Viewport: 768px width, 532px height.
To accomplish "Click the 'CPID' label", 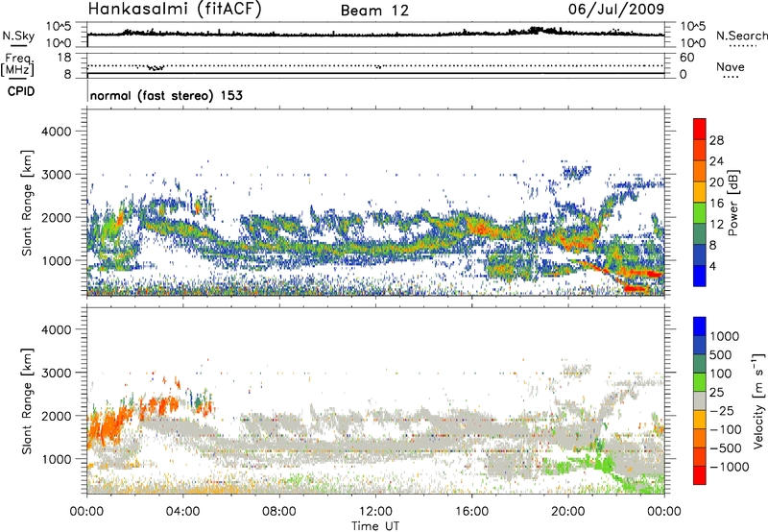I will (21, 91).
